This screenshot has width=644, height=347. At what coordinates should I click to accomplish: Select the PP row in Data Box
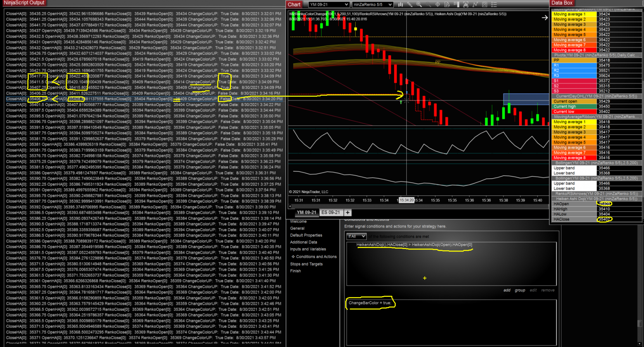597,60
